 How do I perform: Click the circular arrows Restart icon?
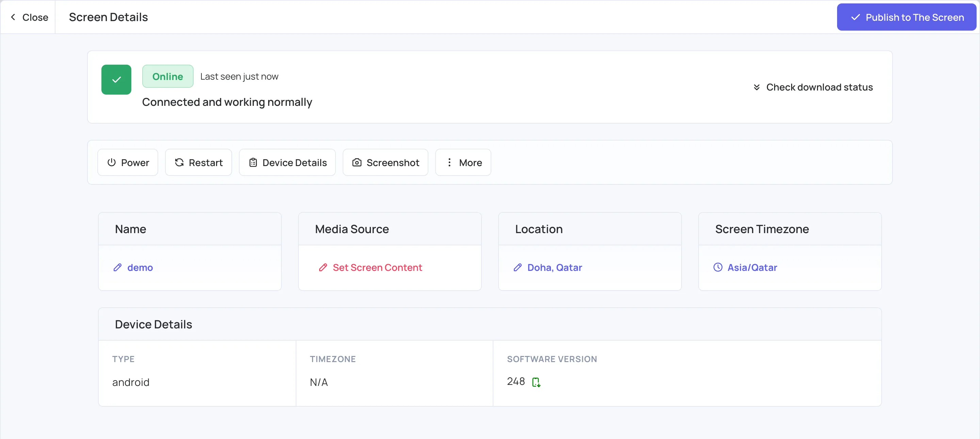tap(179, 162)
